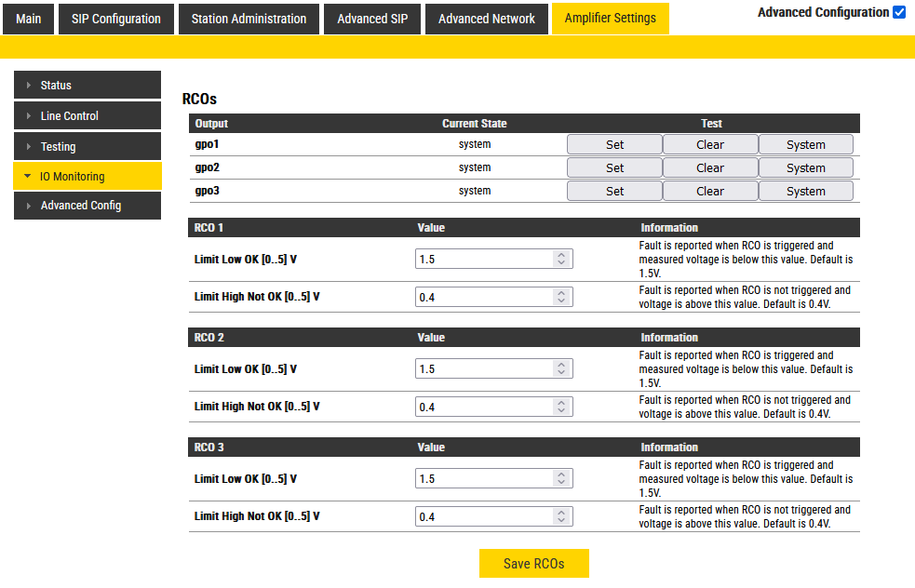Image resolution: width=915 pixels, height=588 pixels.
Task: Expand the Line Control sidebar section
Action: (87, 116)
